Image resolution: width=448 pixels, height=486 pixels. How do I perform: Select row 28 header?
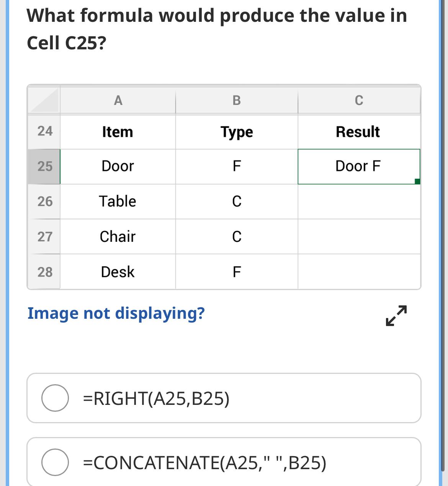click(x=44, y=272)
